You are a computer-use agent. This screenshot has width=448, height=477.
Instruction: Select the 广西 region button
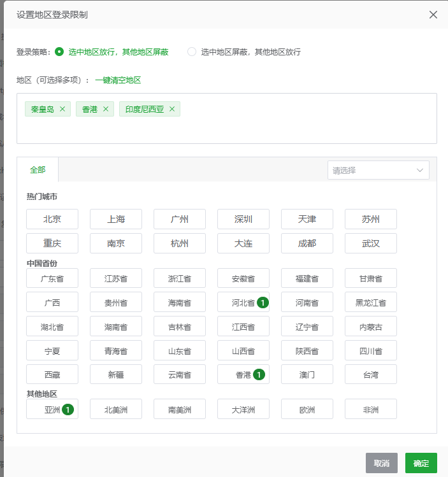[52, 302]
